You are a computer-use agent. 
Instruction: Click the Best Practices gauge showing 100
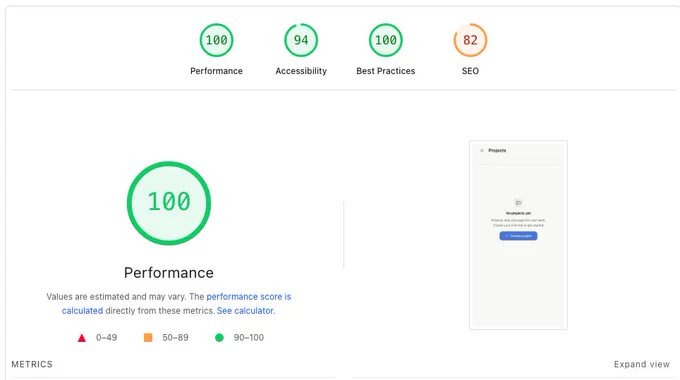pyautogui.click(x=386, y=40)
